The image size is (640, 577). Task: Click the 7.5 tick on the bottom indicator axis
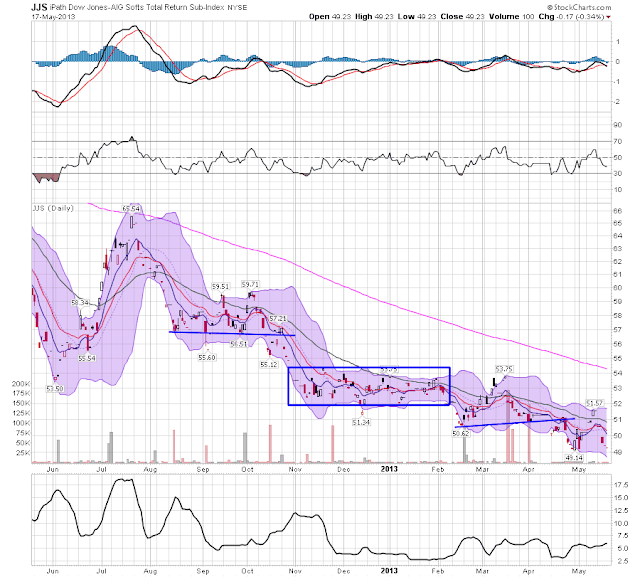point(623,536)
